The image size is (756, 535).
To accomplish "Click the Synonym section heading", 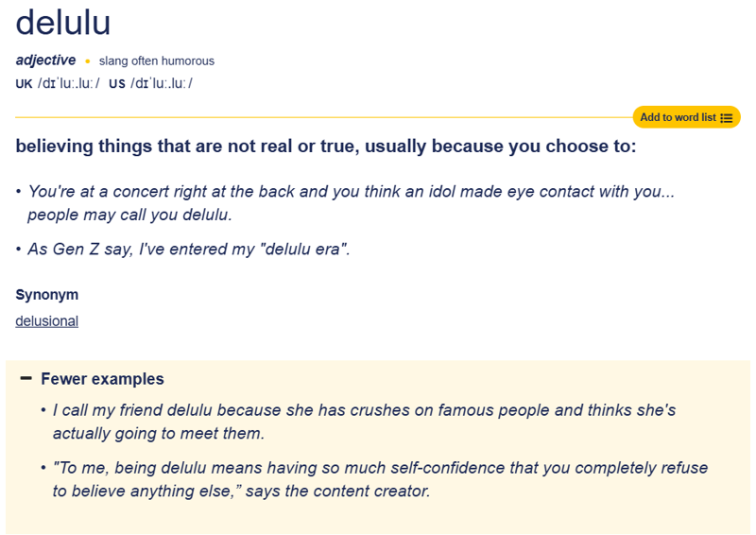I will (47, 294).
